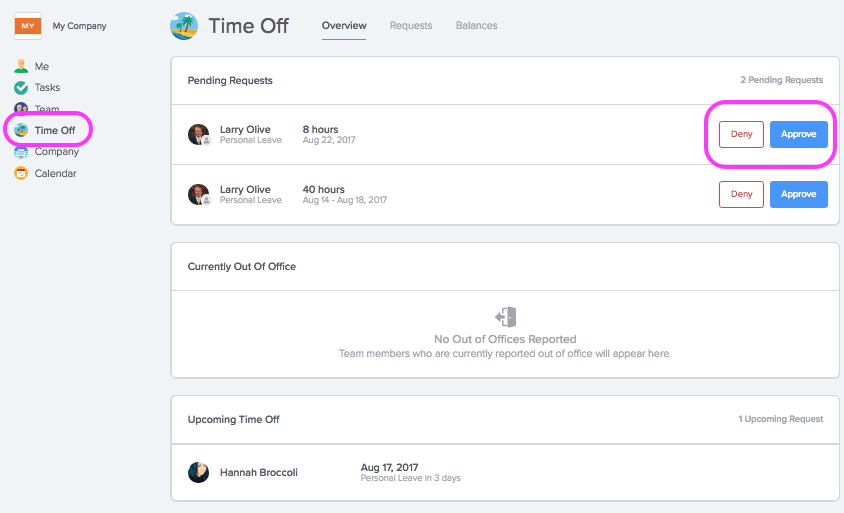The height and width of the screenshot is (513, 844).
Task: Approve Larry Olive's 40 hours request
Action: 799,194
